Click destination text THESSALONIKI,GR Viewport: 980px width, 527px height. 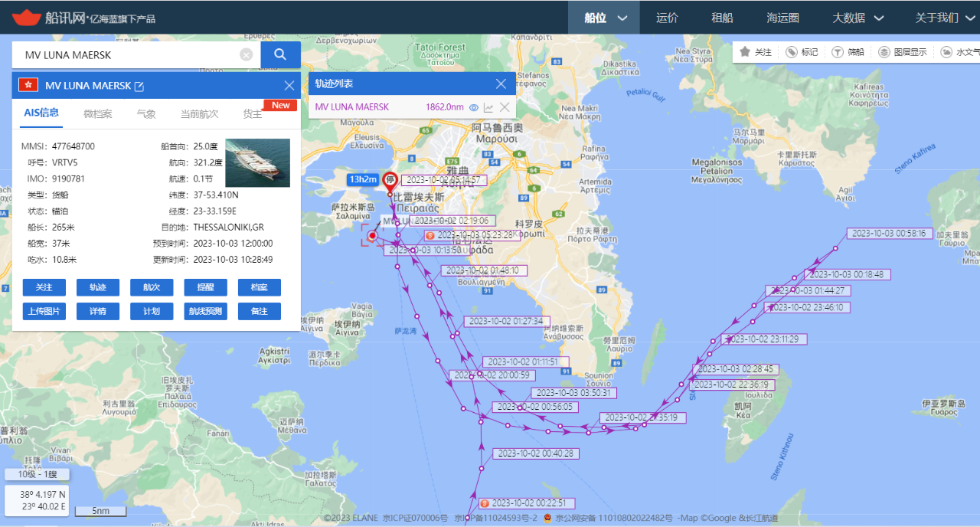click(228, 227)
